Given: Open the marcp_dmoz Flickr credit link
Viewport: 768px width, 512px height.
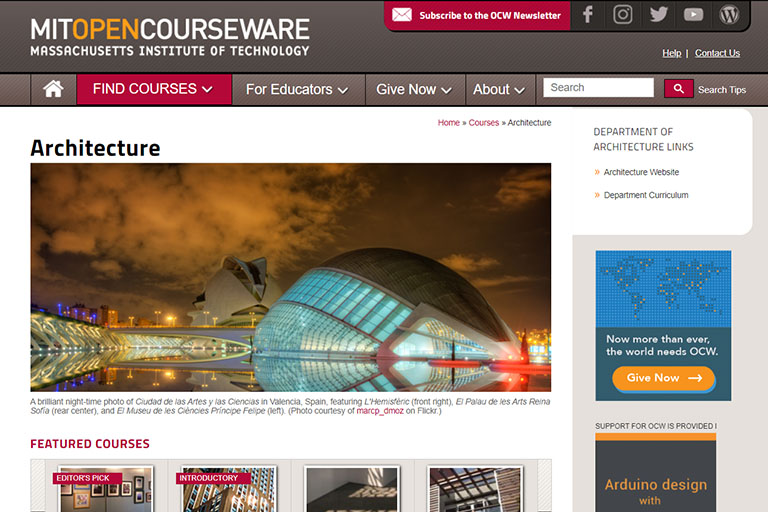Looking at the screenshot, I should pyautogui.click(x=380, y=411).
